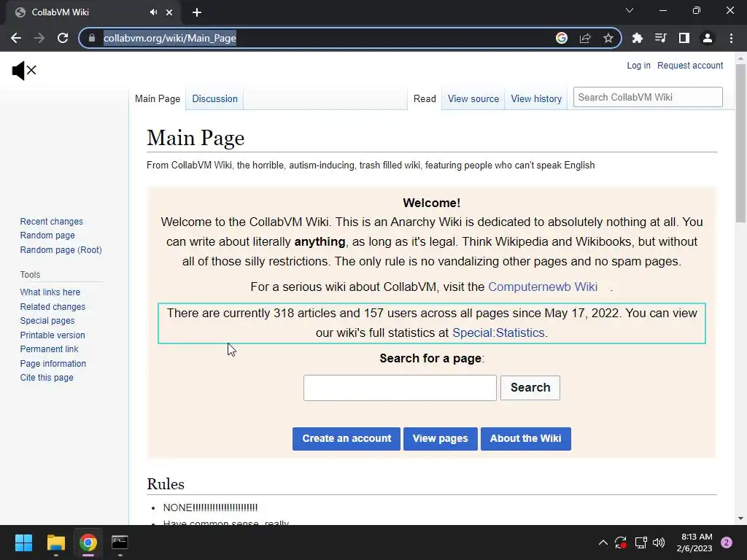Open the clock showing 8:13 AM
The image size is (747, 560).
(694, 542)
